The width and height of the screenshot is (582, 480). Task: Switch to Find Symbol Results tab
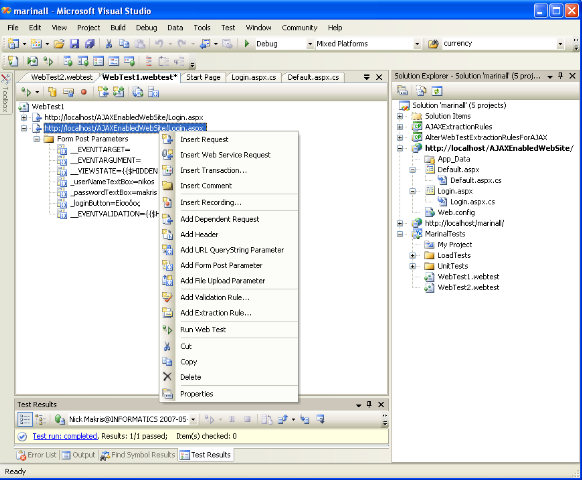coord(138,455)
